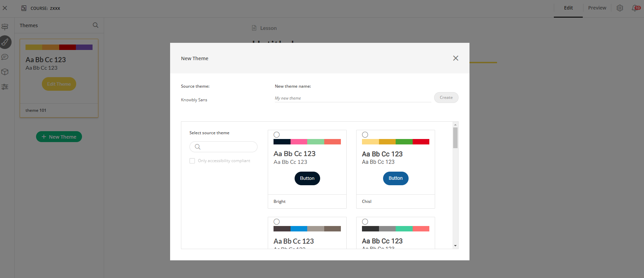The width and height of the screenshot is (644, 278).
Task: Open the 3D box assets sidebar icon
Action: [x=5, y=72]
